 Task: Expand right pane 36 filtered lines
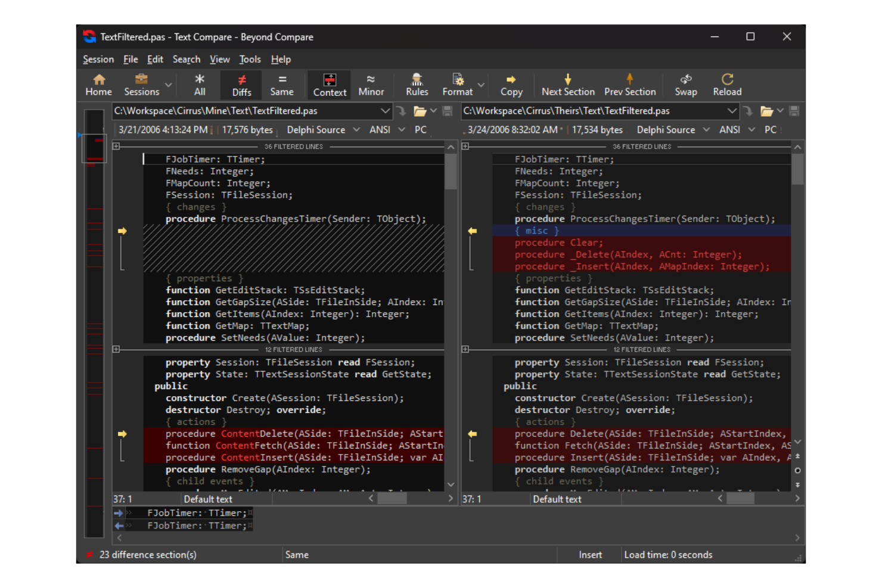(x=465, y=146)
